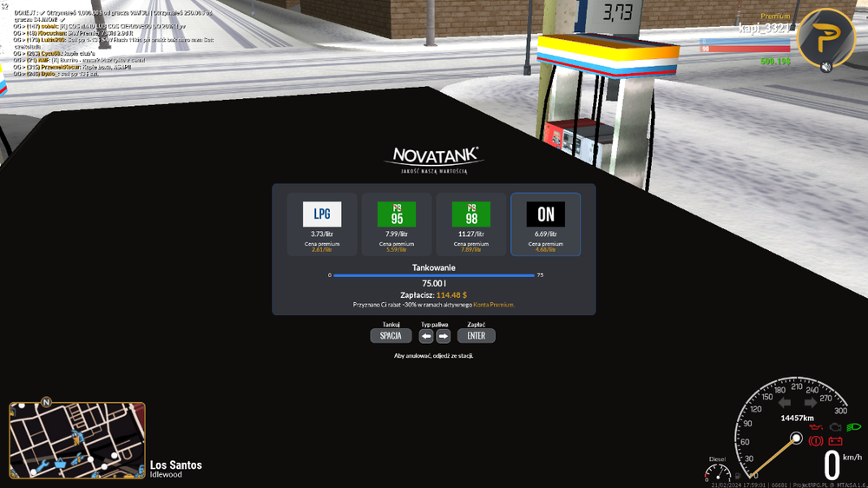Screen dimensions: 868x488
Task: Click the kapi_3321 player name
Action: pos(764,28)
